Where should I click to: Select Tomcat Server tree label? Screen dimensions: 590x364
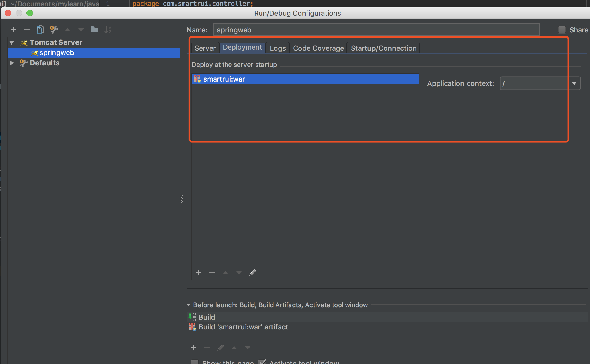(x=56, y=42)
